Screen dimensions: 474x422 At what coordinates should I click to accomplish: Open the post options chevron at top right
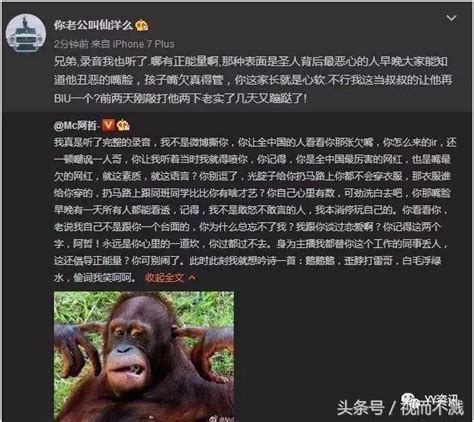point(451,18)
